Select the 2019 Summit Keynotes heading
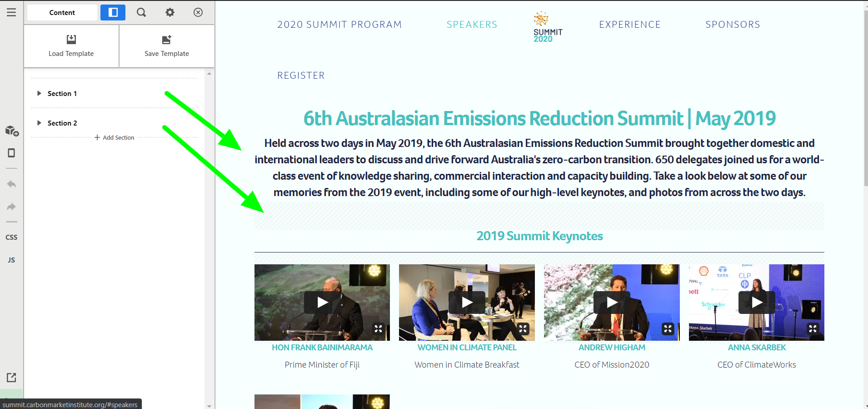Image resolution: width=868 pixels, height=409 pixels. click(539, 236)
